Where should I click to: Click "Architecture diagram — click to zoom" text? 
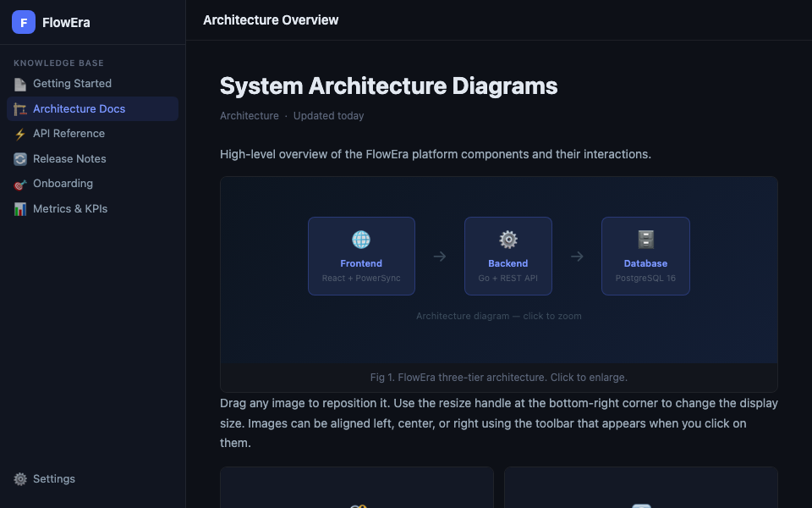499,316
